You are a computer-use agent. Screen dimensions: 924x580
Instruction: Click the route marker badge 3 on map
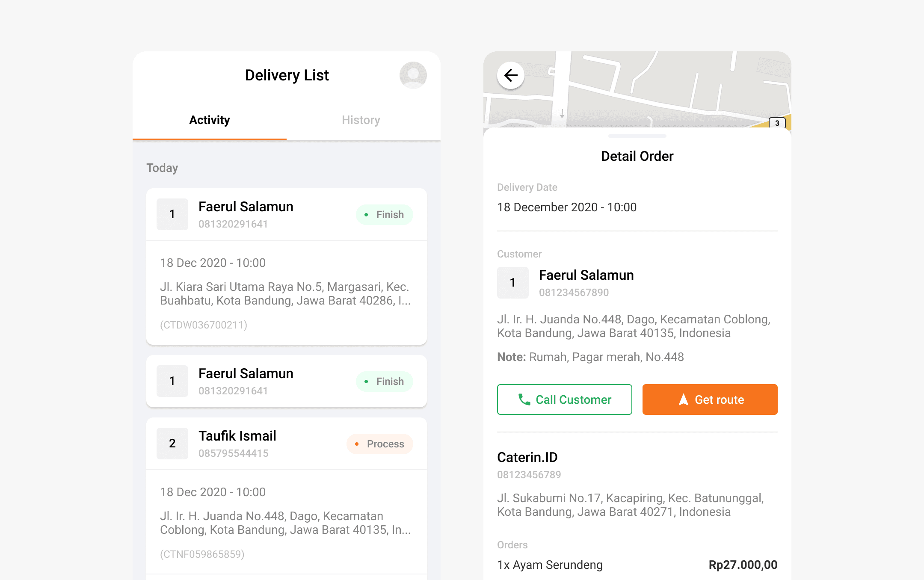(777, 123)
